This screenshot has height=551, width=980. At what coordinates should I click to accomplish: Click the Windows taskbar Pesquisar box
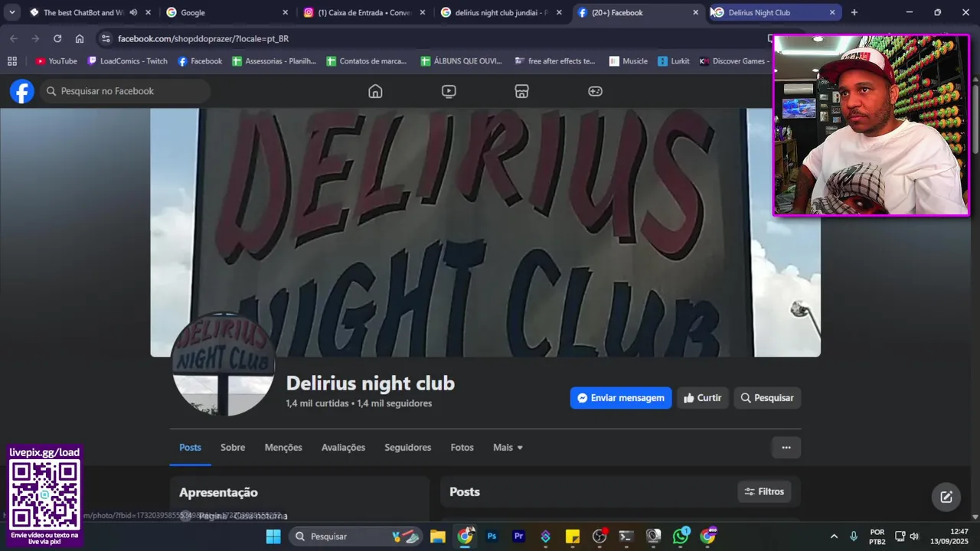click(x=356, y=536)
